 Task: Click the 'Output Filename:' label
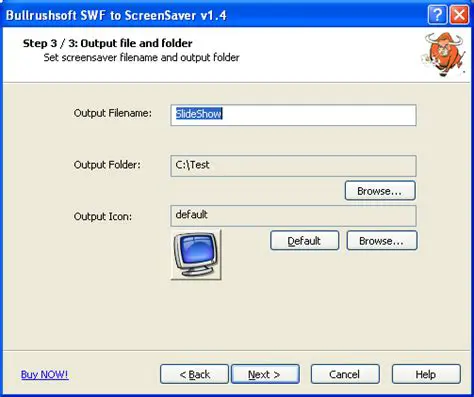coord(113,113)
